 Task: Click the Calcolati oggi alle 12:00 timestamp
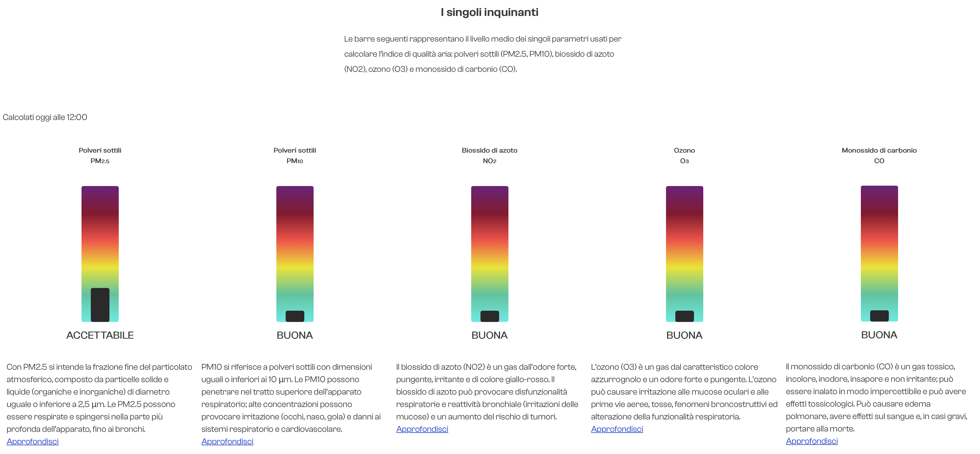click(44, 117)
